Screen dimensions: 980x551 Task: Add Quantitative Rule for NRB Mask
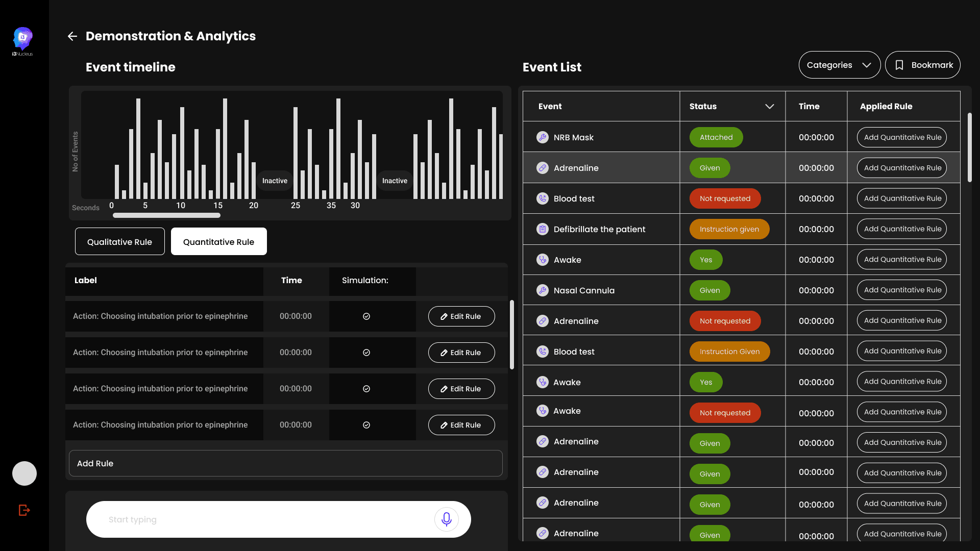[x=902, y=137]
